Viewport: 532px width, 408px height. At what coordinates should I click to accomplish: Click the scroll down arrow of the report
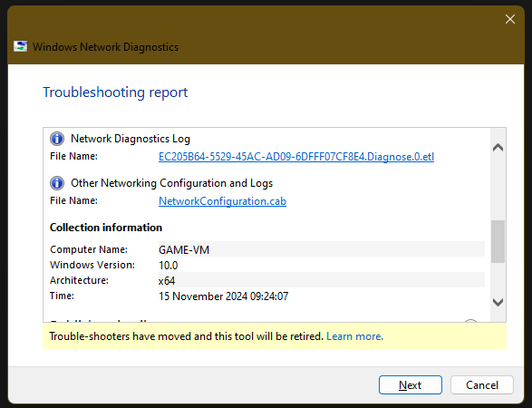(498, 302)
